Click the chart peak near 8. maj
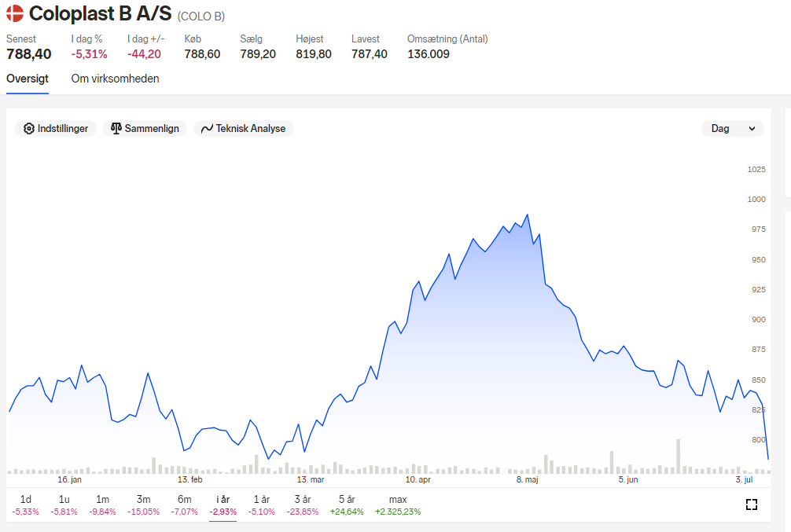This screenshot has width=791, height=532. pyautogui.click(x=528, y=215)
